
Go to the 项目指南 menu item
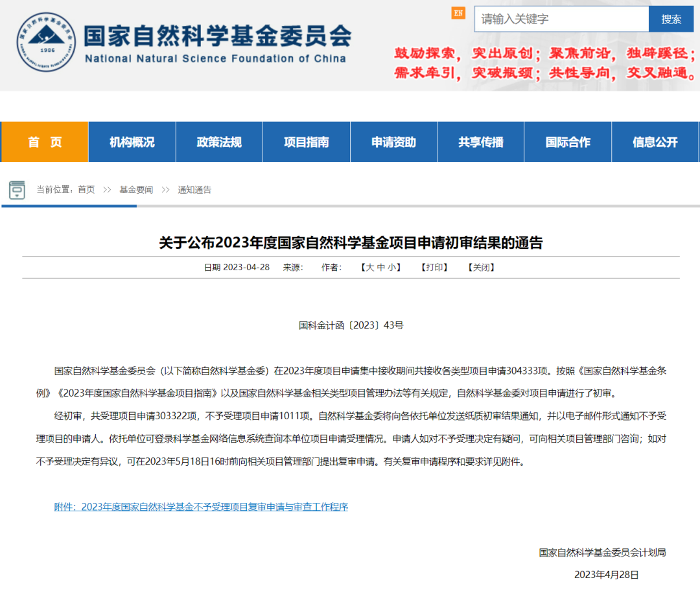pyautogui.click(x=306, y=142)
